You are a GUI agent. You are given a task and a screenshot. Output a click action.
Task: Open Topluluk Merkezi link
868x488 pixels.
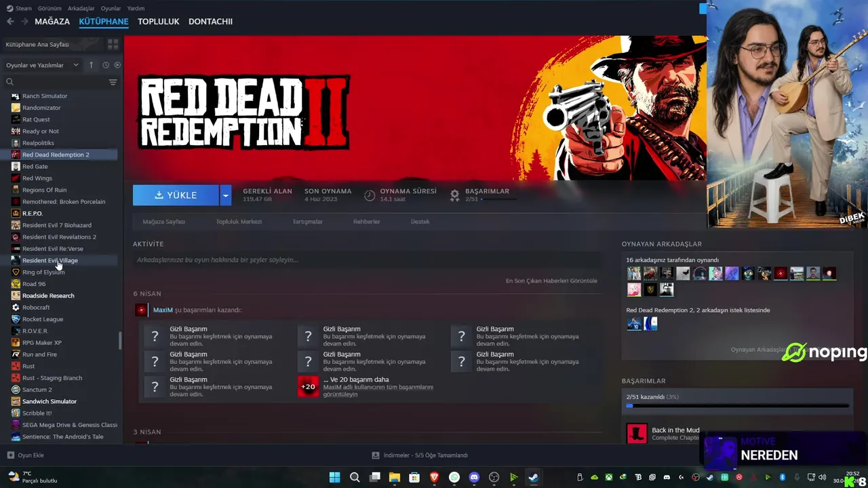click(x=239, y=222)
